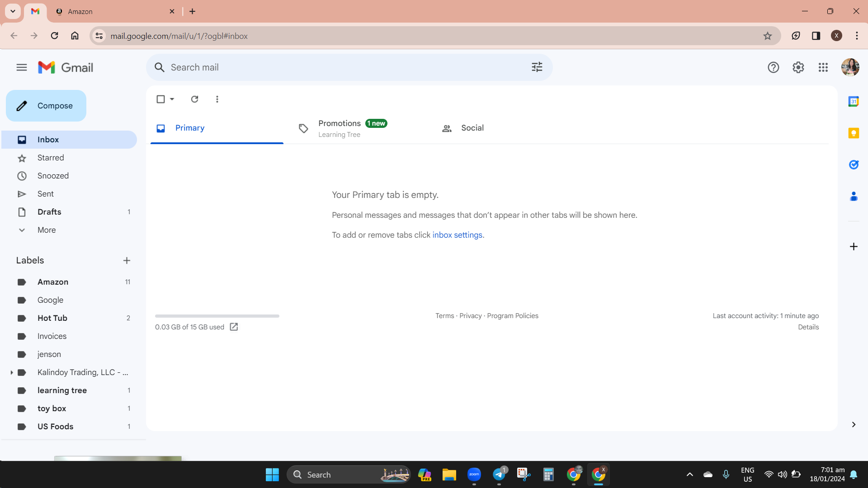Screen dimensions: 868x488
Task: Reload the page in Chrome
Action: click(54, 36)
